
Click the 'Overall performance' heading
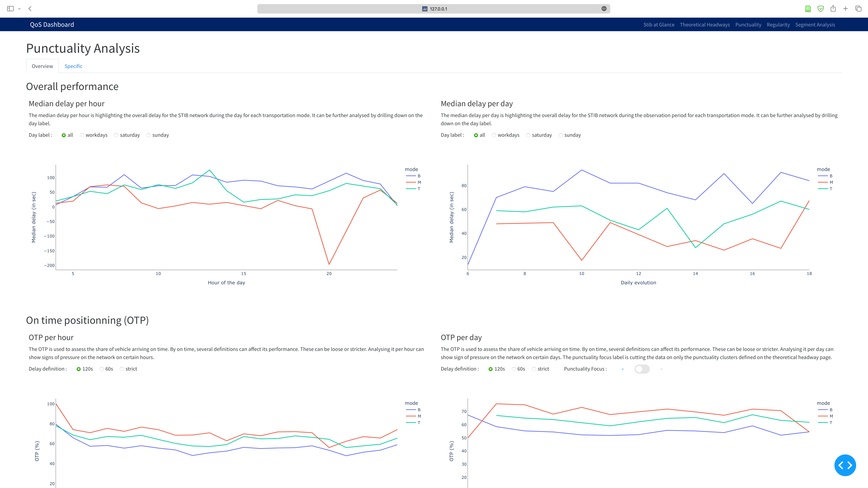[72, 87]
